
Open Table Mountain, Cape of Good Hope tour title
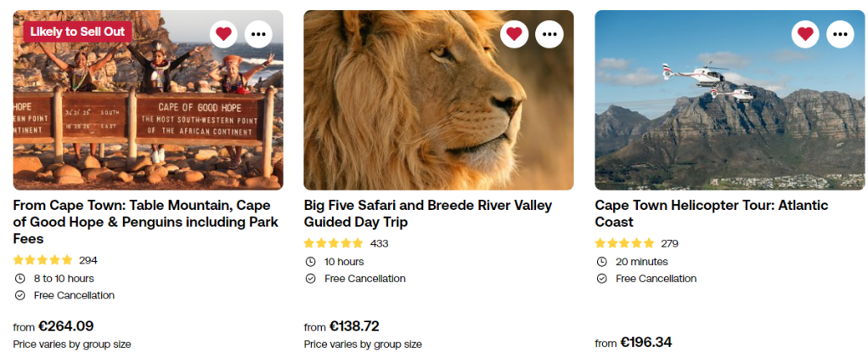point(145,213)
